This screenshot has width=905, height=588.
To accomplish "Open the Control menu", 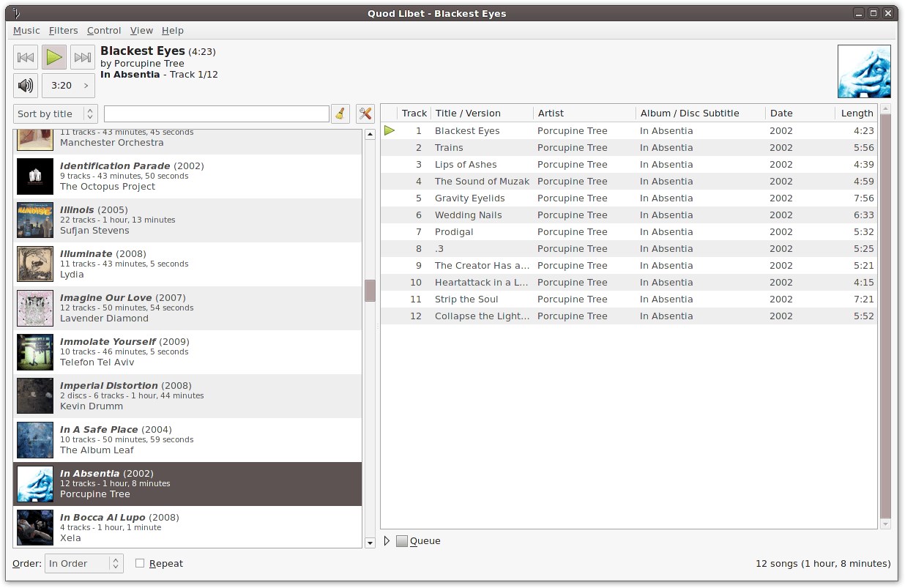I will 104,30.
